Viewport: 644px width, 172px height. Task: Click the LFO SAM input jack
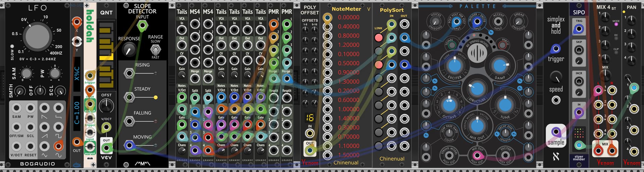pyautogui.click(x=16, y=108)
